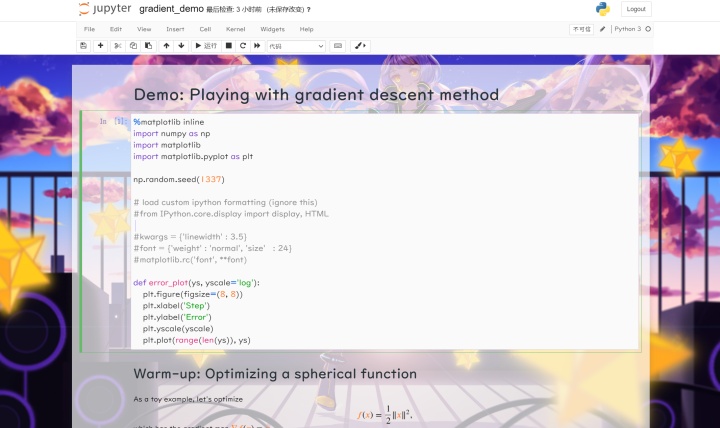Open the Kernel menu

(236, 29)
